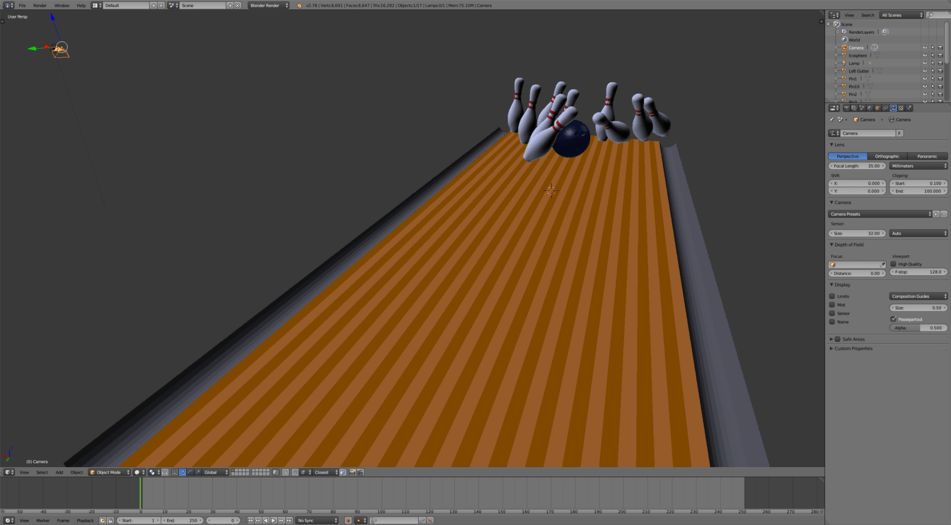Open the Add menu in the 3D view header

tap(59, 472)
